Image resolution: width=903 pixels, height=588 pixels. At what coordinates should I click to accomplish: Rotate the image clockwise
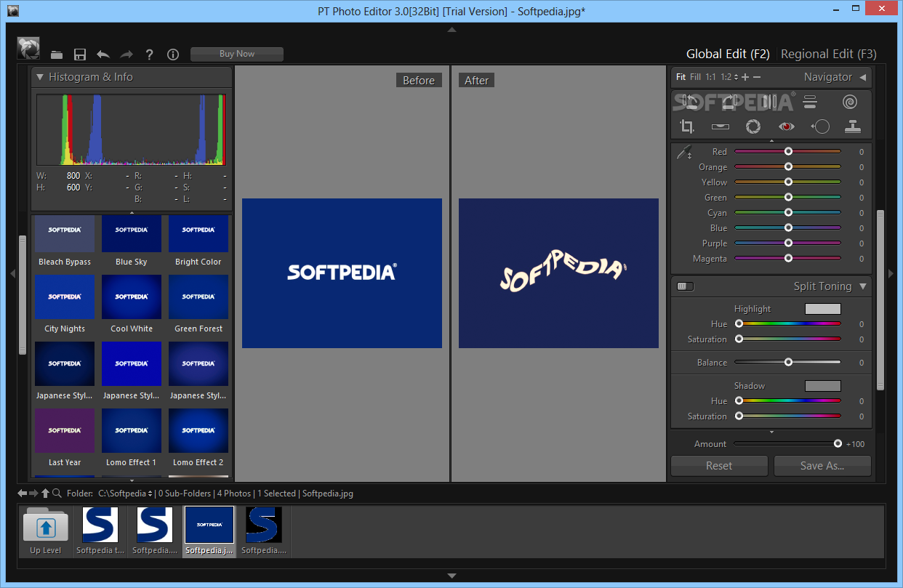point(729,102)
